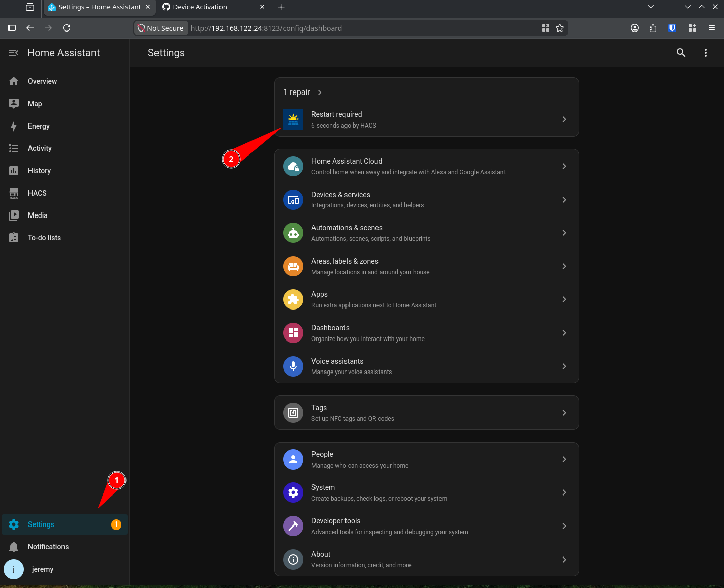Open To-do lists clipboard icon
The width and height of the screenshot is (724, 588).
tap(14, 238)
